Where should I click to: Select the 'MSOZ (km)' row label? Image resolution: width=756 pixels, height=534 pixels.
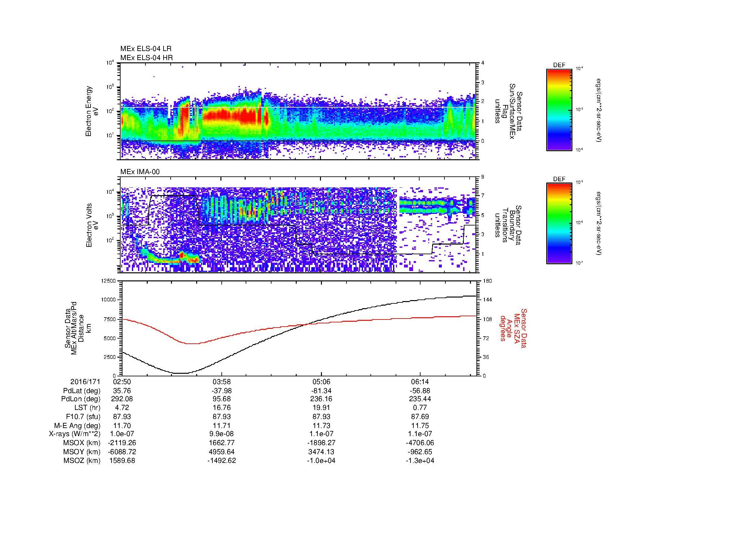coord(82,461)
